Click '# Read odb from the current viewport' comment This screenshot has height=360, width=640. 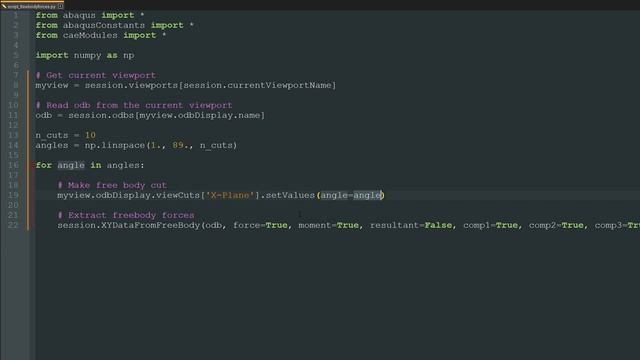click(x=134, y=105)
